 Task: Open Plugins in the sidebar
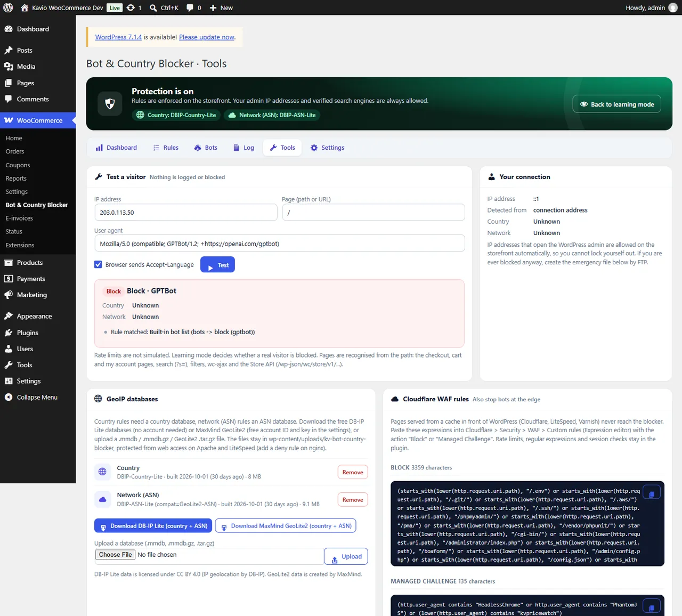[x=28, y=333]
